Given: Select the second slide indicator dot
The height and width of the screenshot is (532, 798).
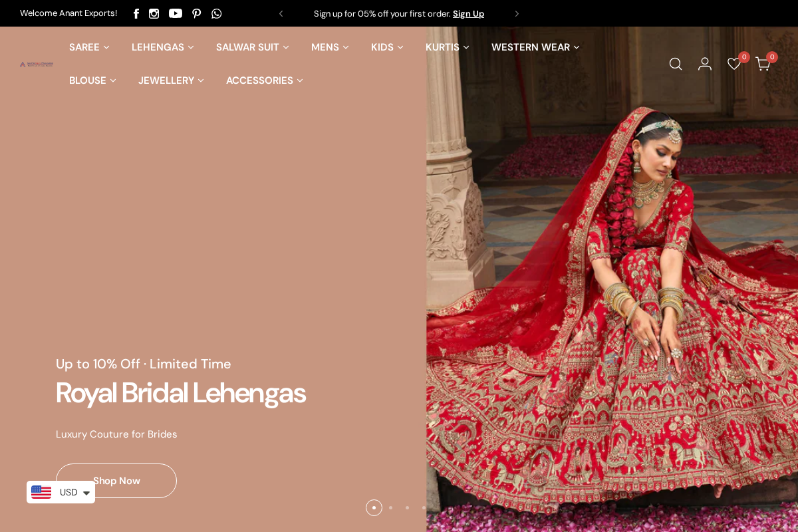Looking at the screenshot, I should pyautogui.click(x=390, y=508).
